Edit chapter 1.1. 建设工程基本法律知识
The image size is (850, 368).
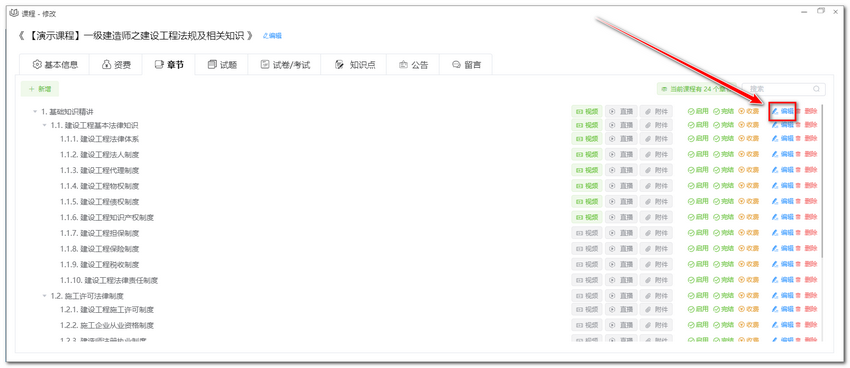click(783, 125)
